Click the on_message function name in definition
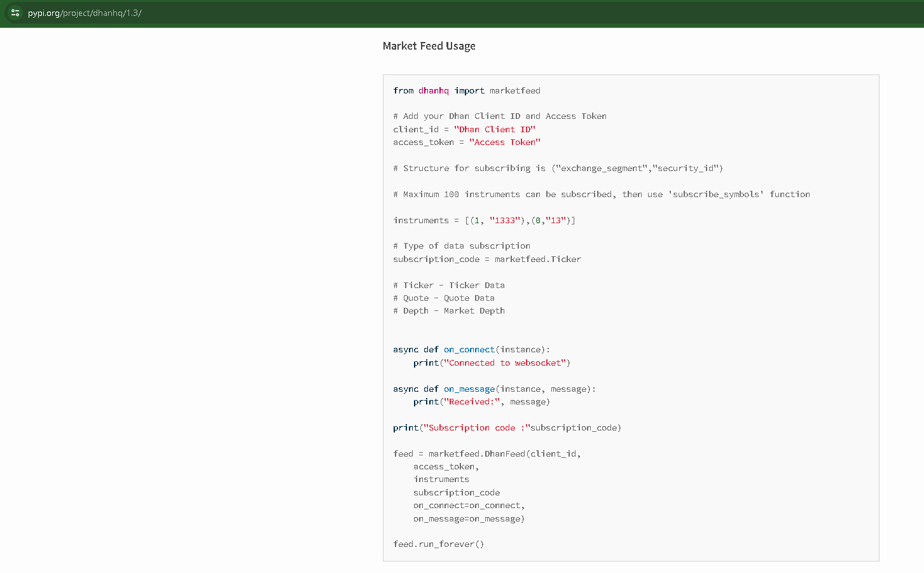924x573 pixels. click(469, 389)
